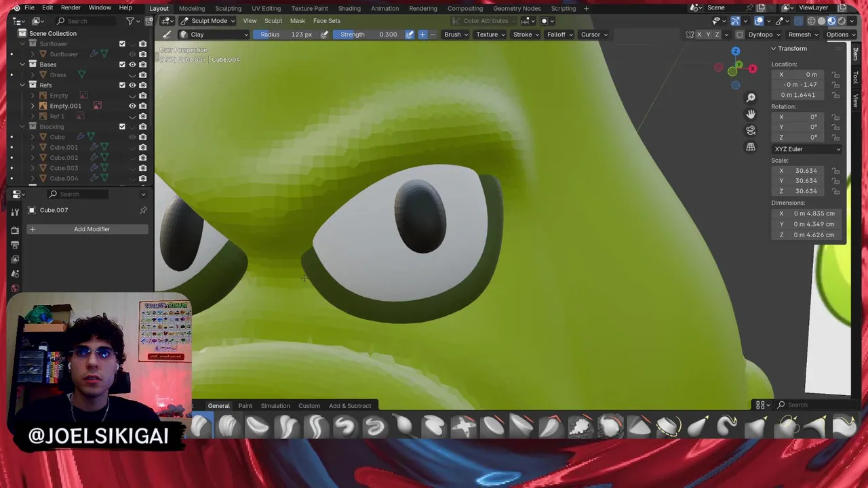Image resolution: width=868 pixels, height=488 pixels.
Task: Toggle the camera view gizmo icon
Action: tap(751, 130)
